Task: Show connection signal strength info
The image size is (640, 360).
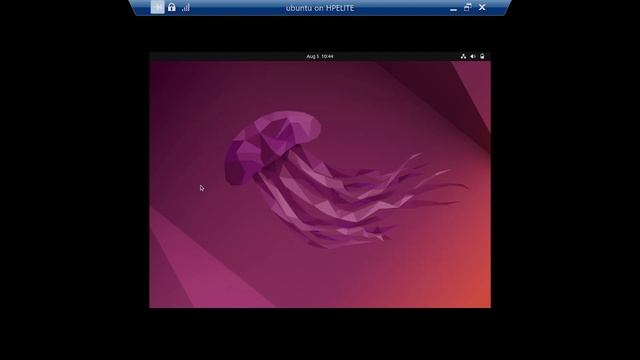Action: 186,7
